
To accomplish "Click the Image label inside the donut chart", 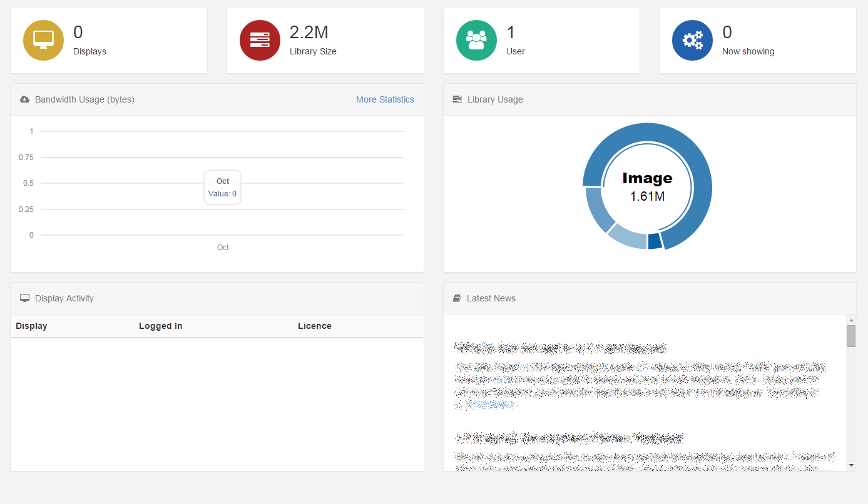I will coord(647,178).
